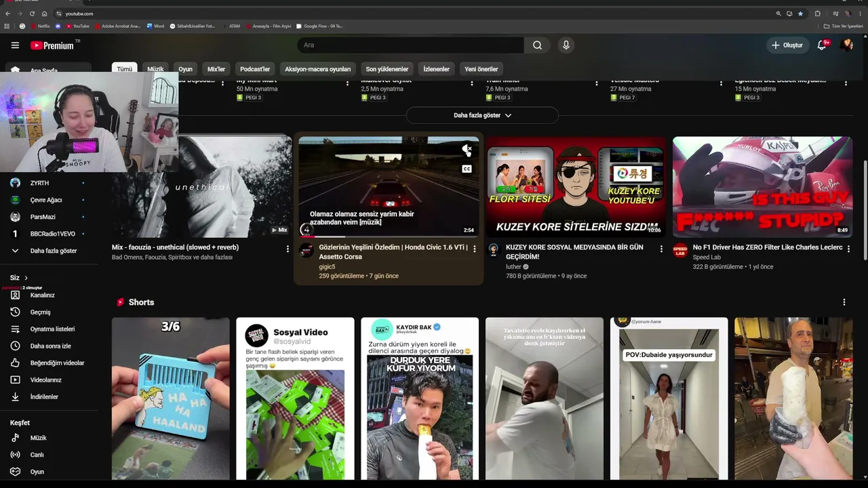The width and height of the screenshot is (868, 488).
Task: Bookmark this page with the star
Action: [x=800, y=14]
